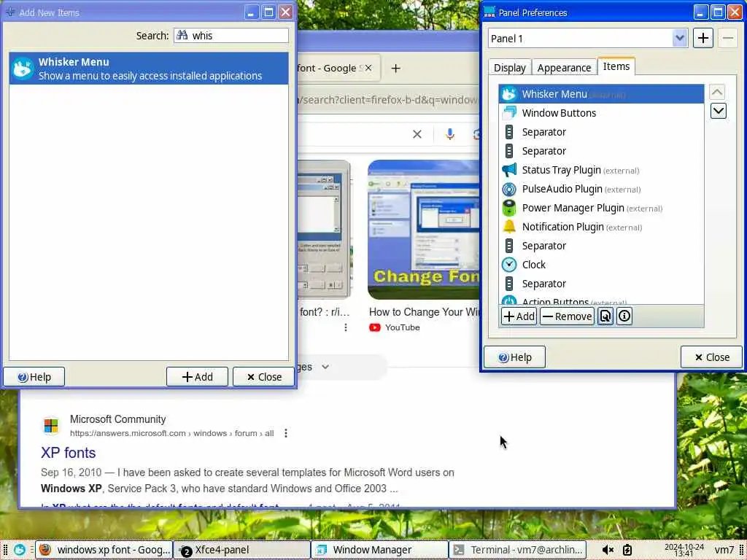This screenshot has height=560, width=747.
Task: Close the Panel Preferences dialog via Close button
Action: [712, 357]
